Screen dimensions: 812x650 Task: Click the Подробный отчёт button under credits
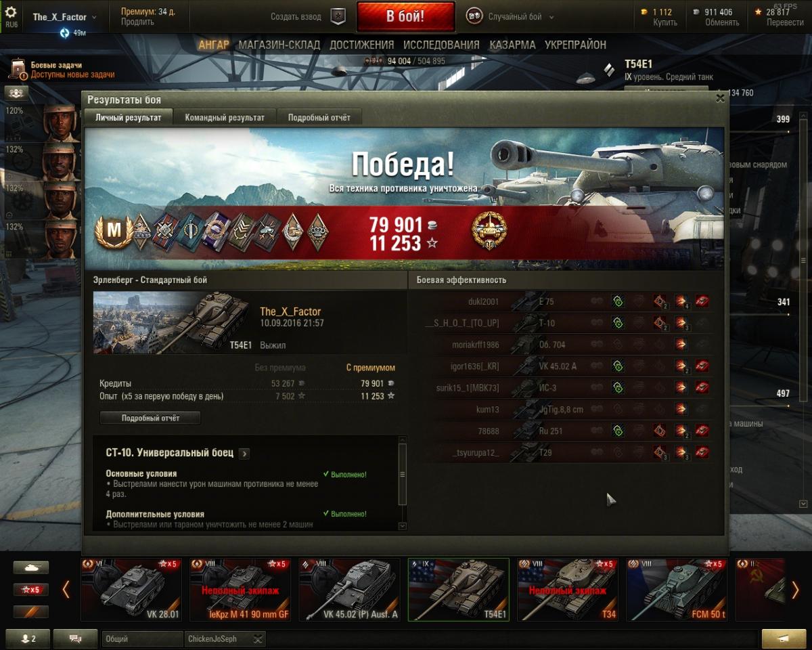[150, 418]
